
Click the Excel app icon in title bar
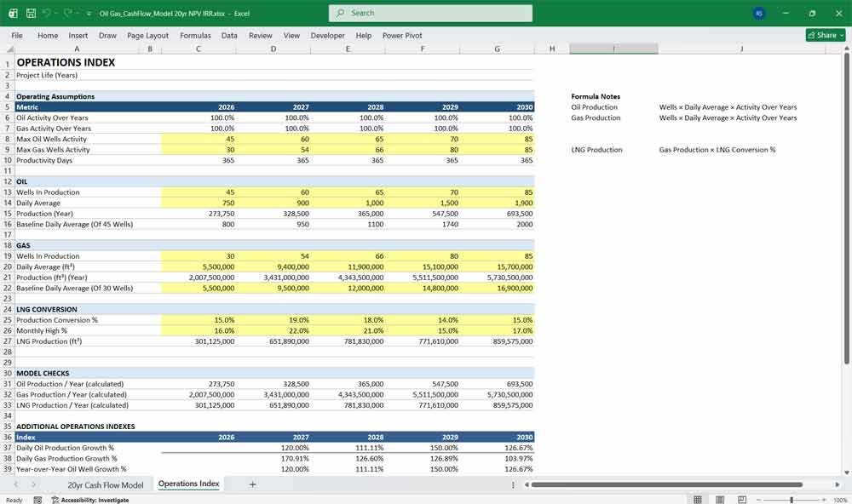pyautogui.click(x=13, y=13)
